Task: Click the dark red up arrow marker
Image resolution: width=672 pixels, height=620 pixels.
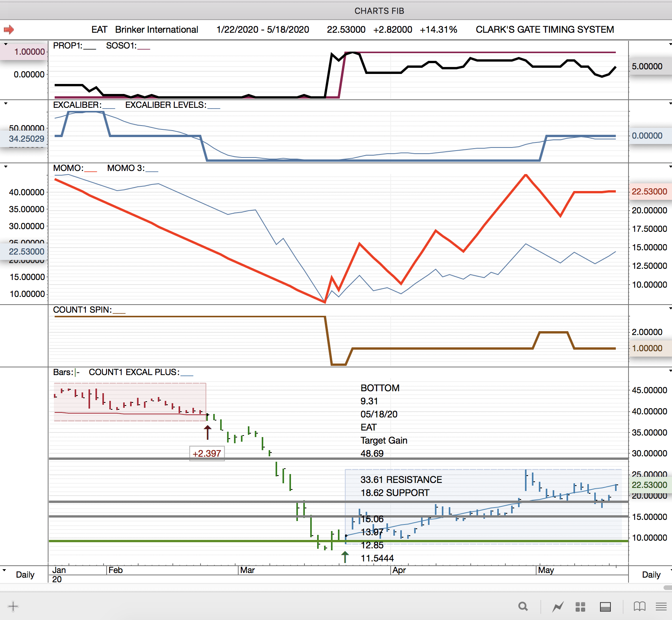Action: (207, 432)
